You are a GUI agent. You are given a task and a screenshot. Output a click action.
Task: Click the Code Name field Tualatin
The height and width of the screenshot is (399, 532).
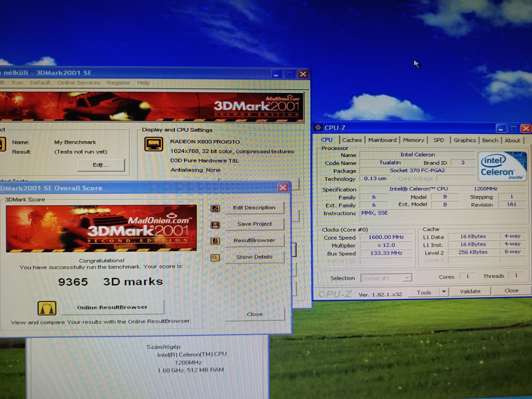390,163
